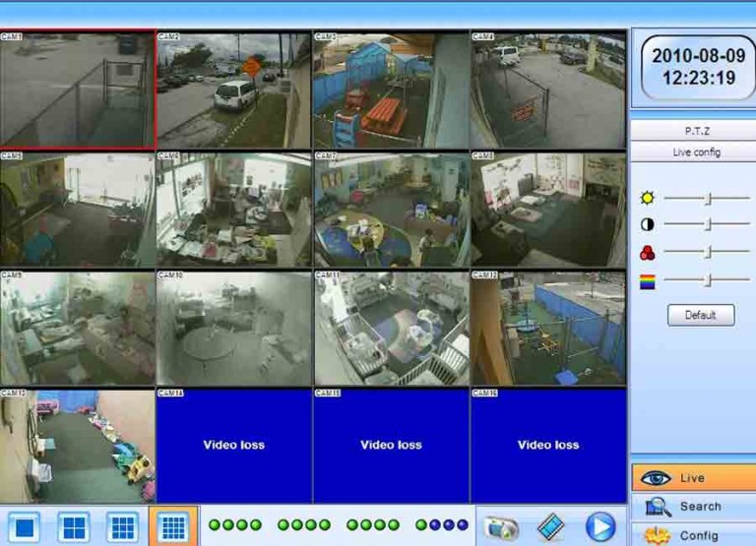Select the sixteen-camera grid layout

[173, 526]
